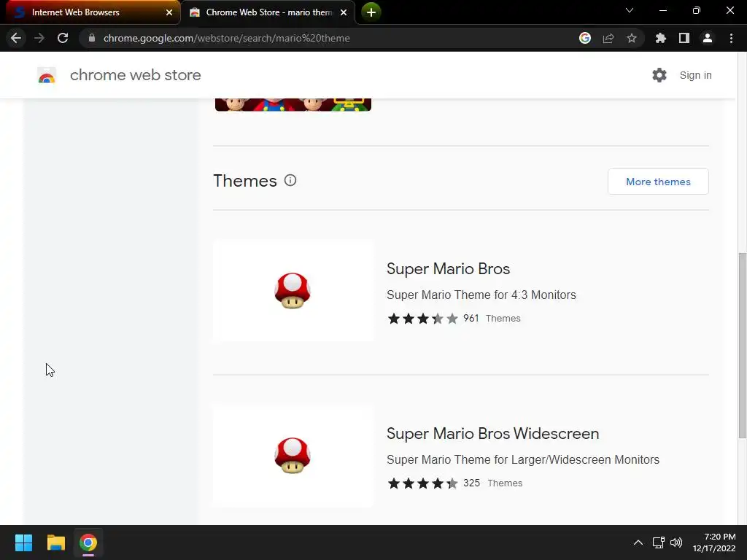Click the Mario characters banner image
The width and height of the screenshot is (747, 560).
coord(293,105)
